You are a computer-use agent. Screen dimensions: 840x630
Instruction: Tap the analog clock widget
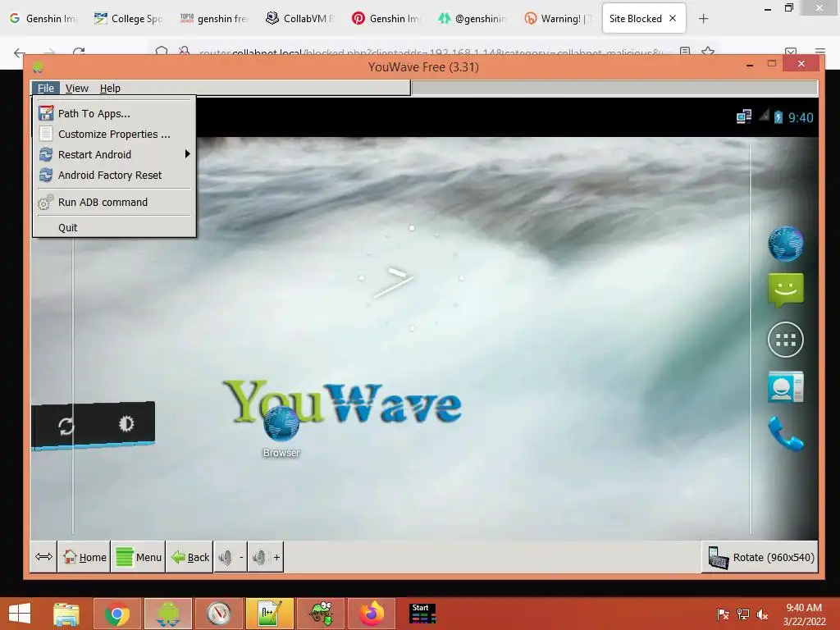412,278
